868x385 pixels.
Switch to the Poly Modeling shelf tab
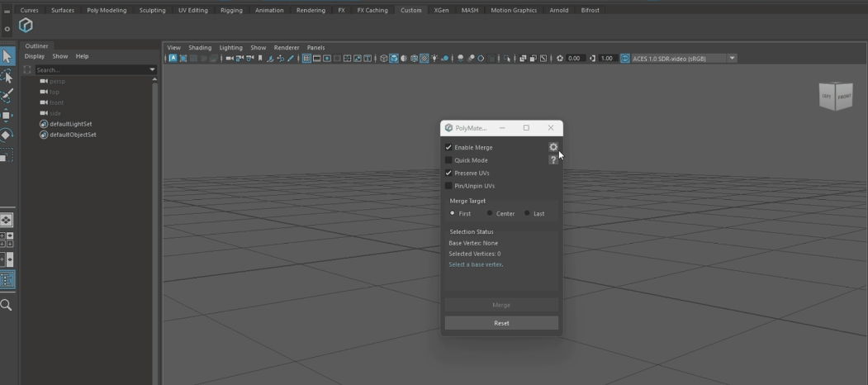pos(107,10)
